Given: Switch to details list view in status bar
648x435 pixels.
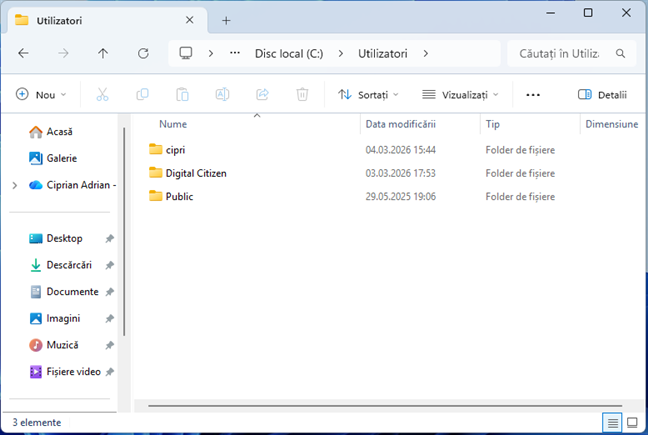Looking at the screenshot, I should tap(612, 423).
